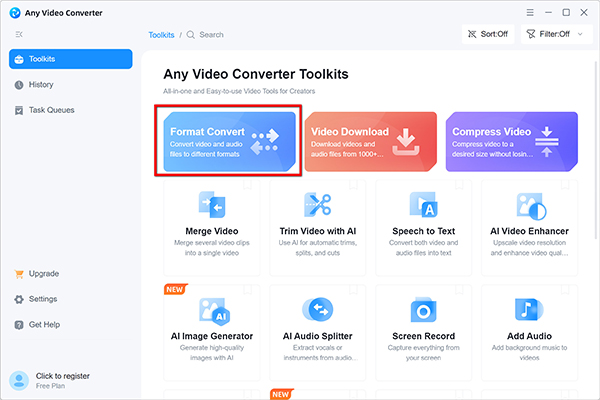Bookmark the Trim Video with AI tool
The width and height of the screenshot is (600, 400).
[x=353, y=185]
